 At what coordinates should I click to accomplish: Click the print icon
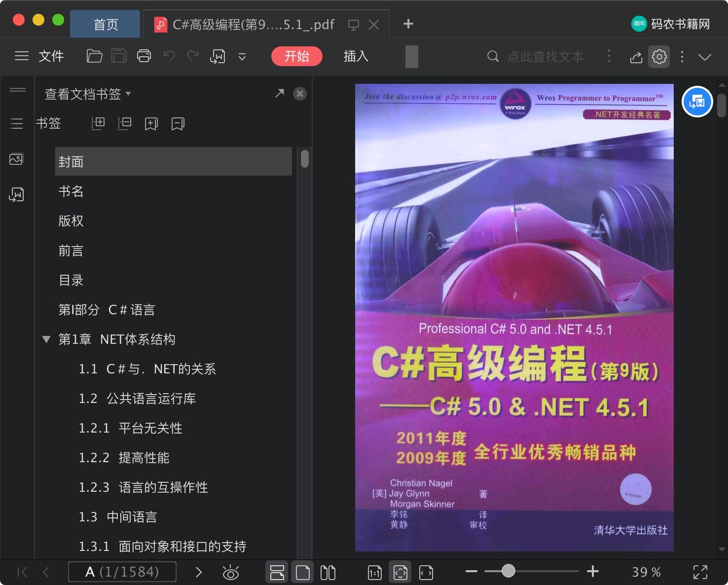pos(144,56)
